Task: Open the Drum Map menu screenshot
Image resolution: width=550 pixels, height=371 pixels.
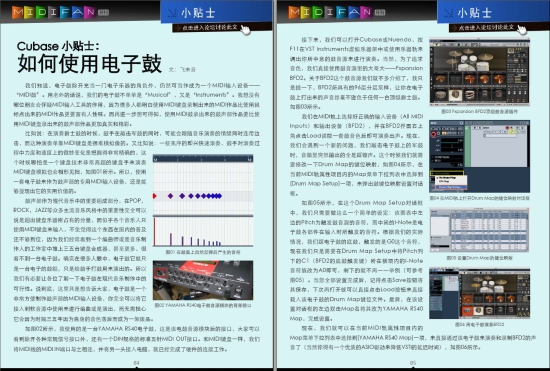Action: 479,156
